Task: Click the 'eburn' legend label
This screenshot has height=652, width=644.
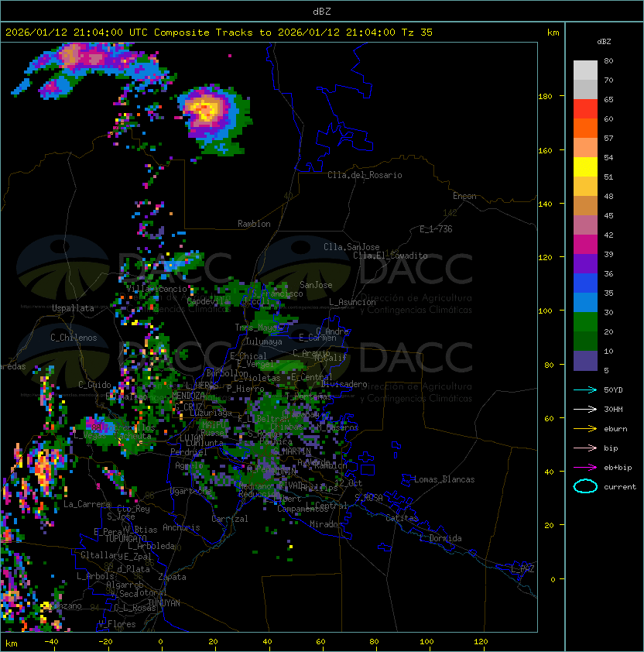Action: tap(615, 429)
